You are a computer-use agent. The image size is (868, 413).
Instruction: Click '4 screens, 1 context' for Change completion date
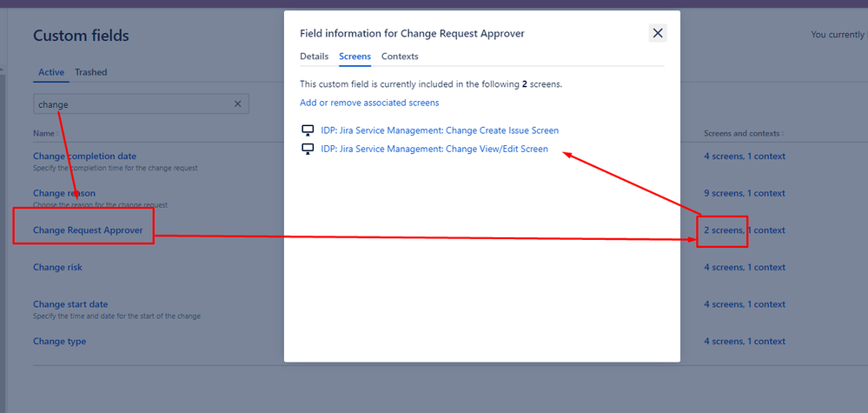tap(745, 157)
